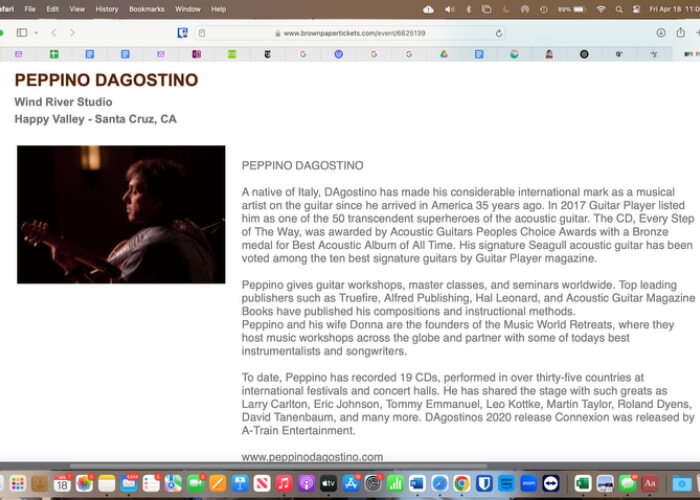
Task: Open the Edit menu
Action: tap(52, 9)
